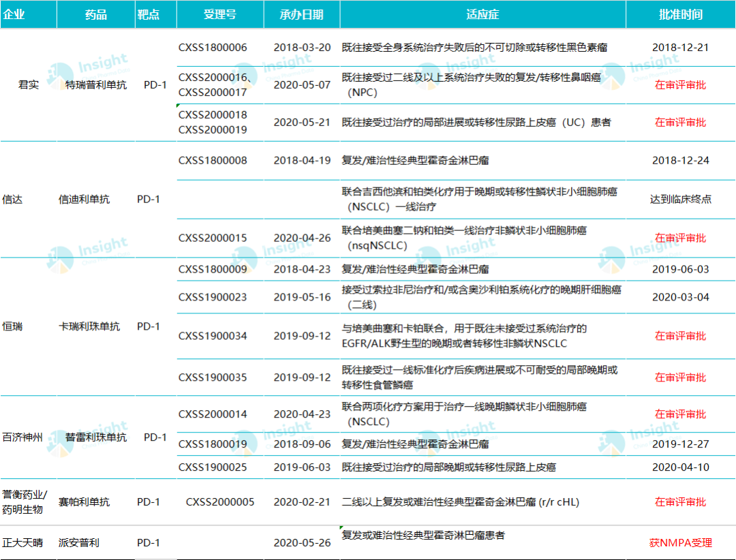Select the approval date 2019-06-03

(681, 269)
